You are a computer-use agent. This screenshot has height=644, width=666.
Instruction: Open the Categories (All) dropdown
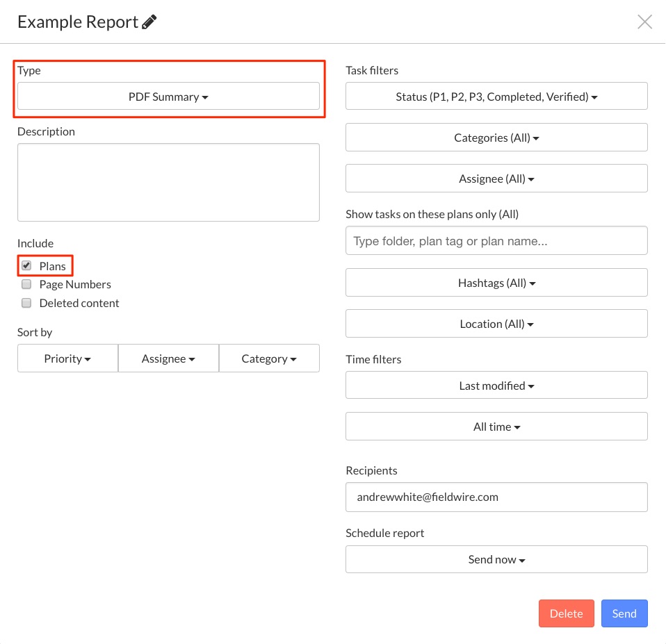tap(496, 138)
